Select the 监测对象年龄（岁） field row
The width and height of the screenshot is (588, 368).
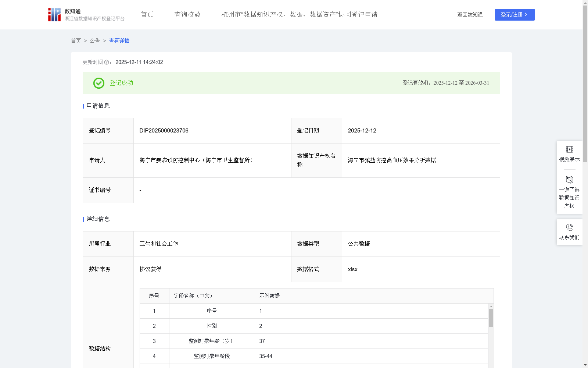pyautogui.click(x=314, y=341)
